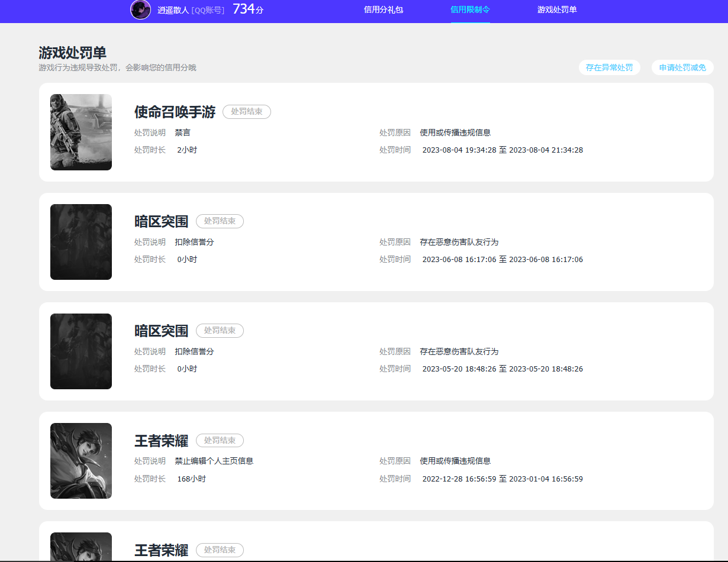Image resolution: width=728 pixels, height=562 pixels.
Task: Click the user avatar in the top bar
Action: [140, 9]
